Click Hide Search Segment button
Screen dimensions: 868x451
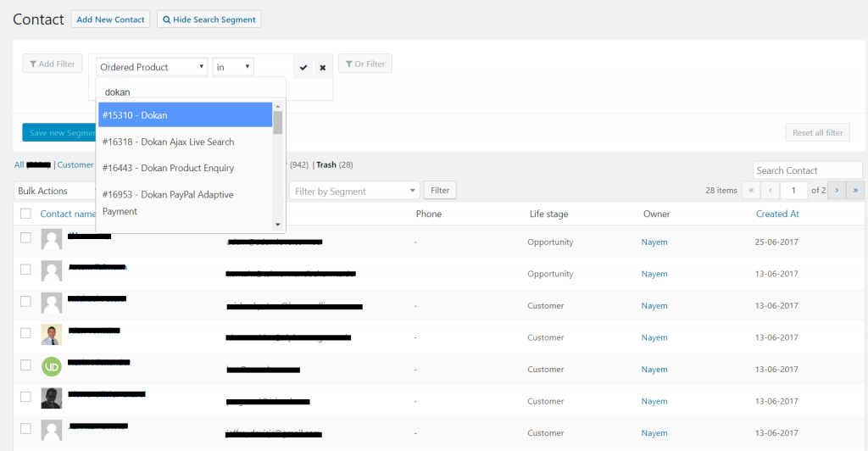pyautogui.click(x=209, y=19)
